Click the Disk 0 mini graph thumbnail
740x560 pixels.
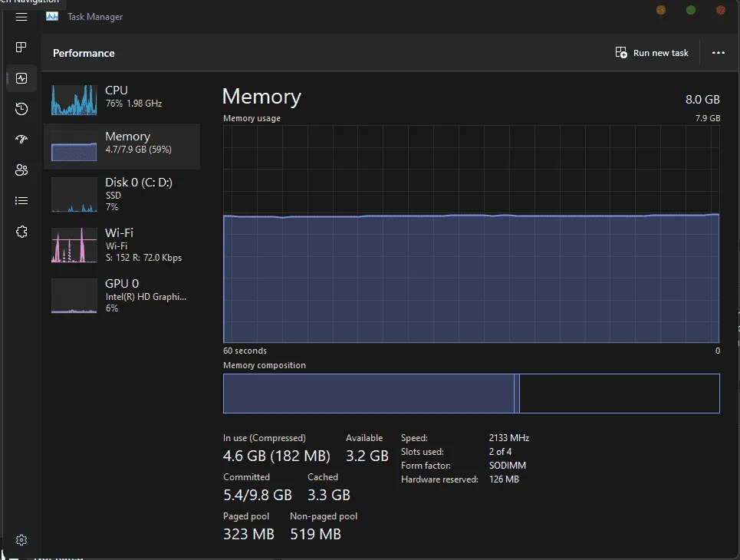(x=74, y=195)
